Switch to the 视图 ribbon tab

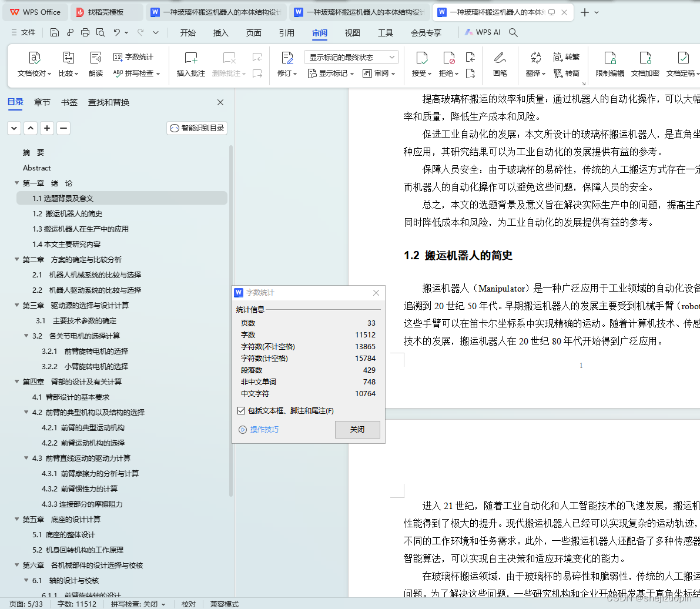[x=352, y=32]
